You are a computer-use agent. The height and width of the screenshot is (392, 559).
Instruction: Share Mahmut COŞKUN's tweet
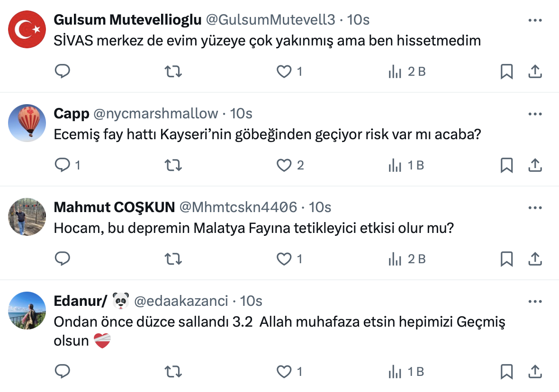click(x=535, y=259)
